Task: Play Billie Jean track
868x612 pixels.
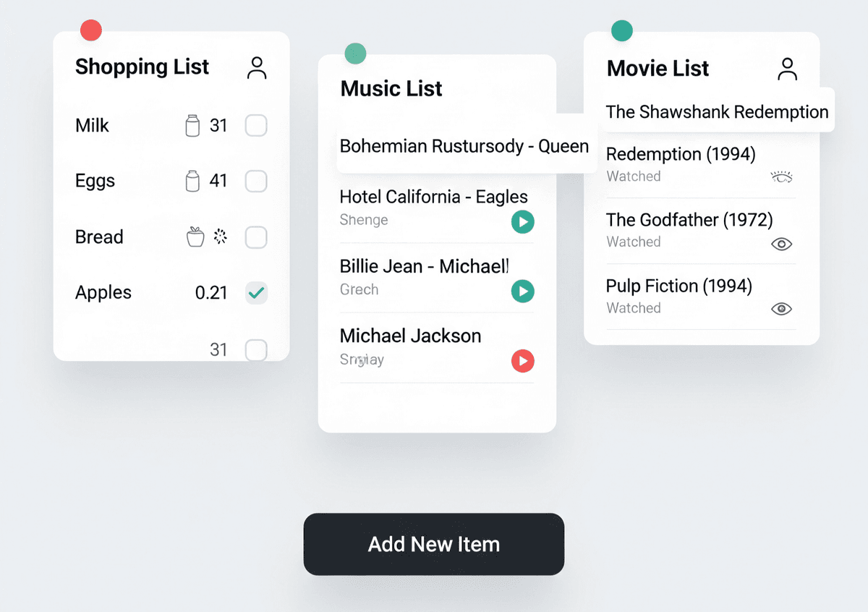Action: 523,292
